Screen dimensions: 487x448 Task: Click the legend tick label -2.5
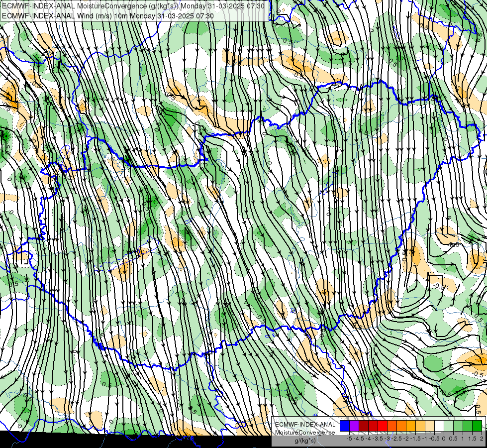click(396, 439)
